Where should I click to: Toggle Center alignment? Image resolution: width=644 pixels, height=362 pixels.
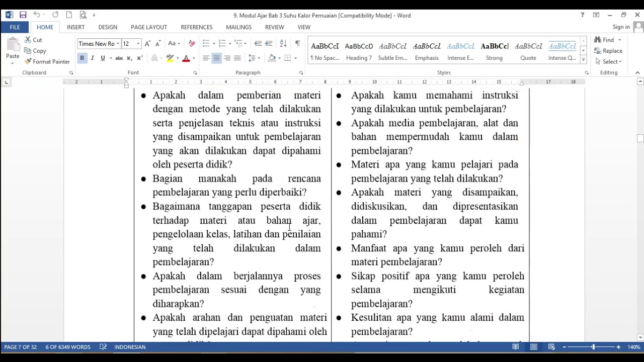pos(216,58)
